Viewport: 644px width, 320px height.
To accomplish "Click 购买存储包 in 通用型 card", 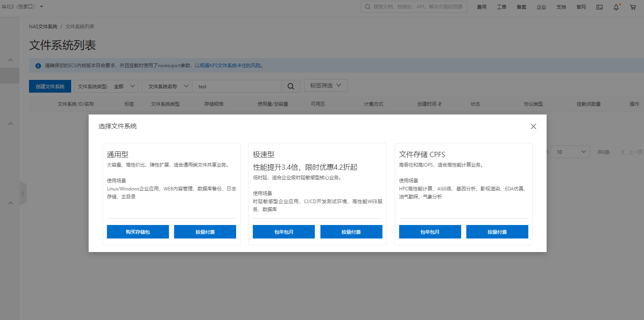I will click(x=138, y=232).
